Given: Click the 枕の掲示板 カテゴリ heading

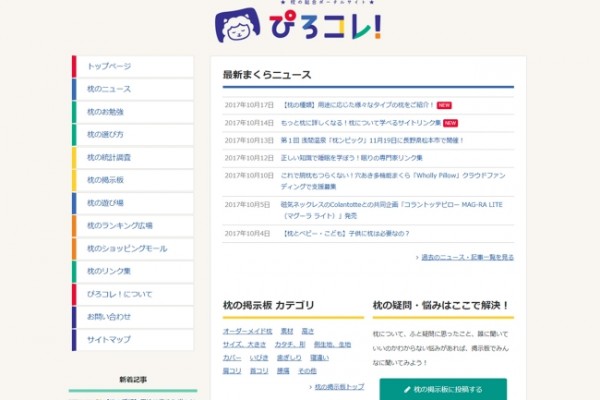Looking at the screenshot, I should point(269,305).
